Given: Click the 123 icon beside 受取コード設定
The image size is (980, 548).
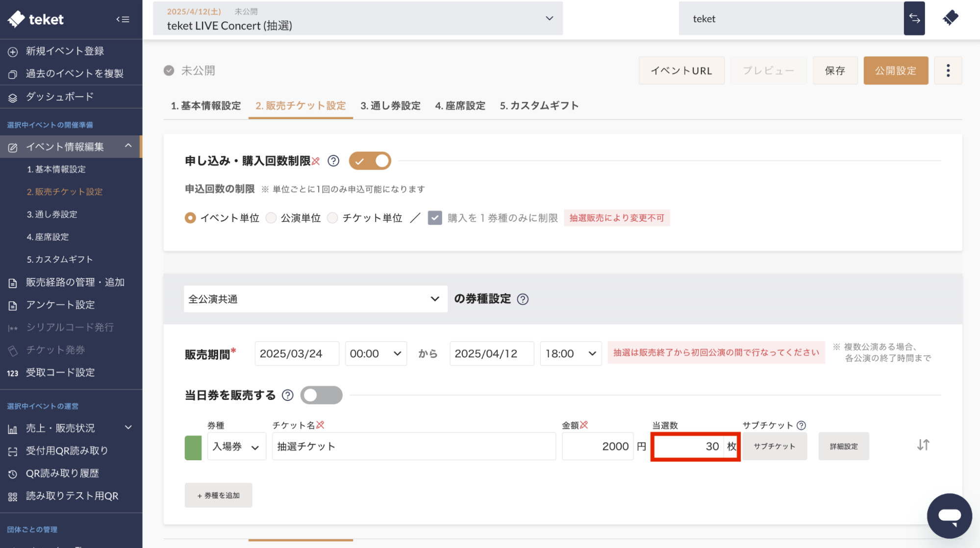Looking at the screenshot, I should pyautogui.click(x=13, y=373).
